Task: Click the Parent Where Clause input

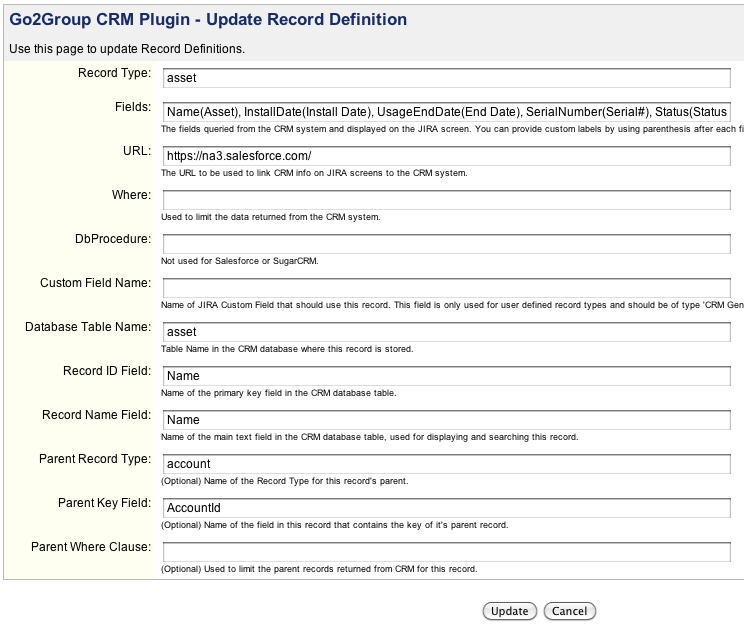Action: (x=446, y=552)
